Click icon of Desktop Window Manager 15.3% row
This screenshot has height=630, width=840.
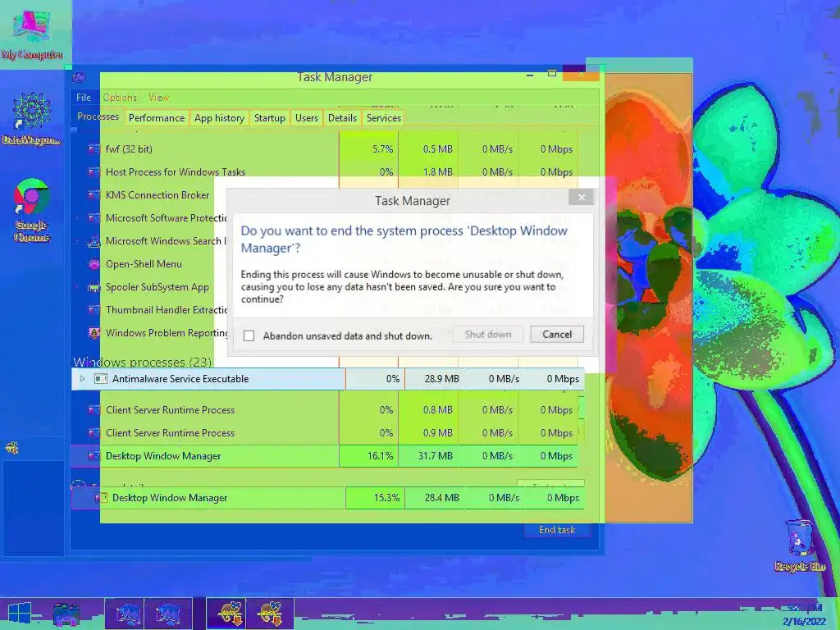101,498
